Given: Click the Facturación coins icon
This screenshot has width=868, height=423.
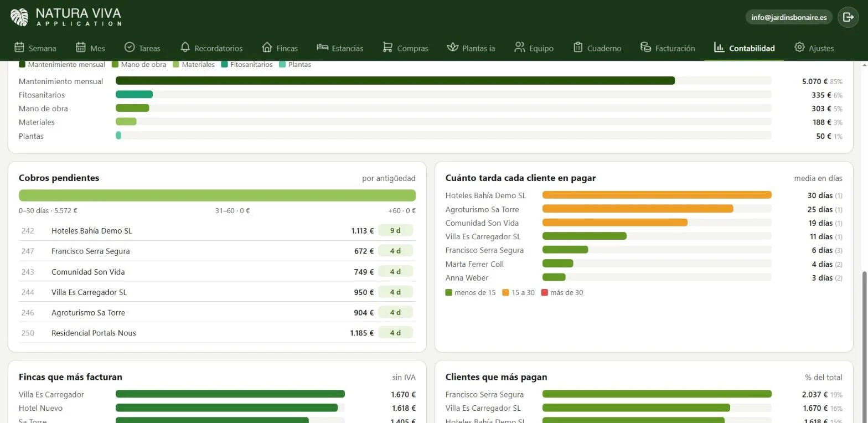Looking at the screenshot, I should (x=645, y=47).
